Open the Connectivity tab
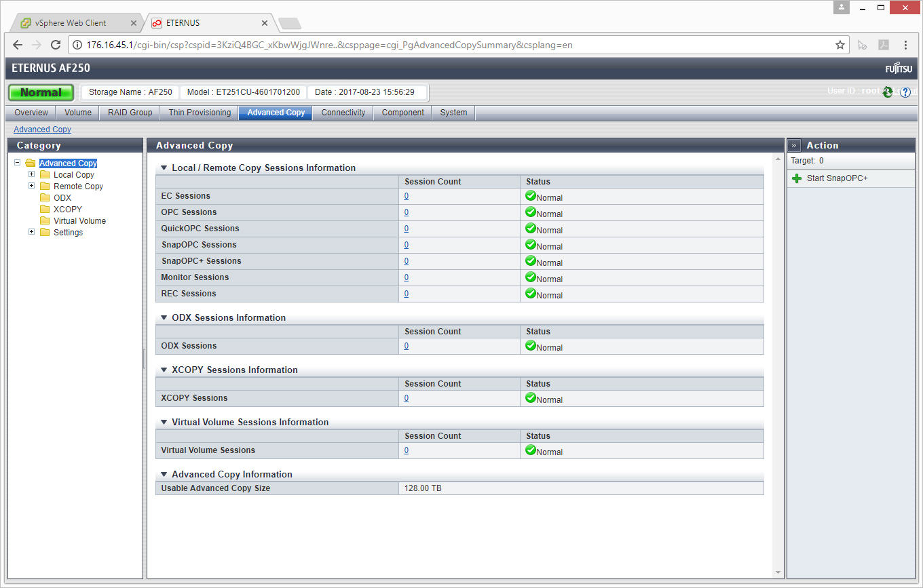923x588 pixels. tap(343, 113)
